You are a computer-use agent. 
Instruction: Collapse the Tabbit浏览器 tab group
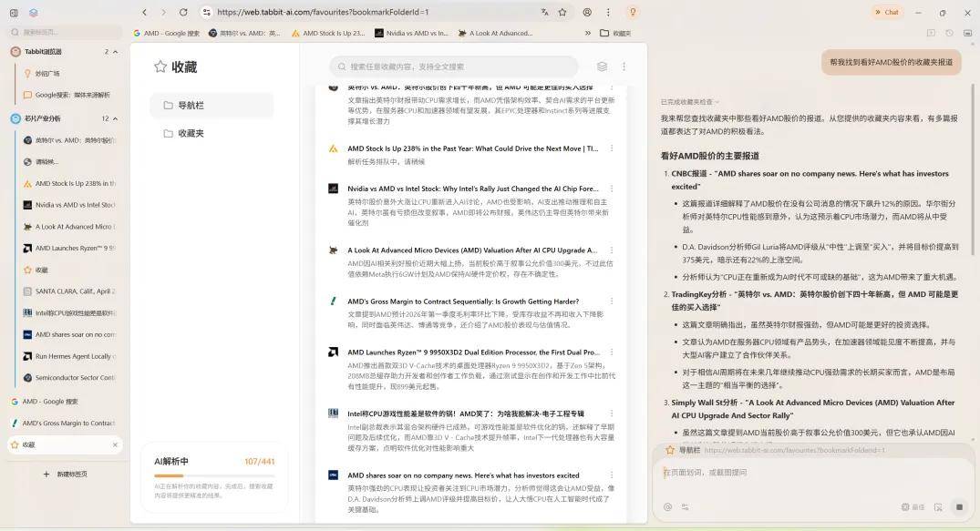pos(114,51)
